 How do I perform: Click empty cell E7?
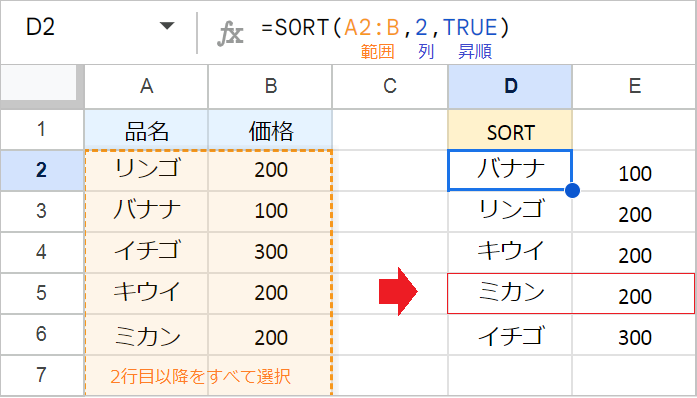(634, 375)
